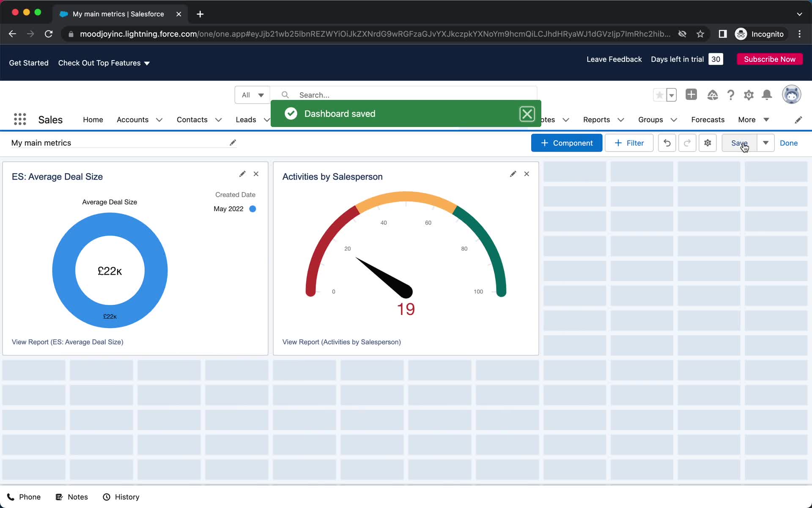
Task: Select the Reports menu item
Action: pyautogui.click(x=596, y=119)
